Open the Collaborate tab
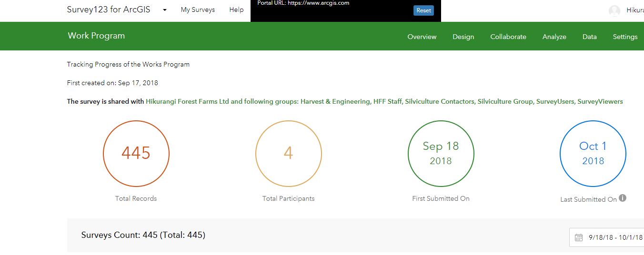Image resolution: width=644 pixels, height=255 pixels. [508, 37]
